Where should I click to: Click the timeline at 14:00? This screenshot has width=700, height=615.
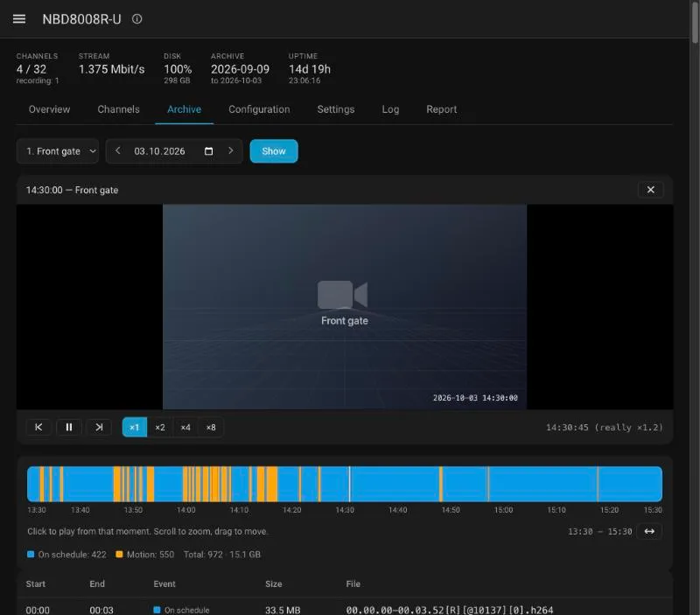coord(185,484)
